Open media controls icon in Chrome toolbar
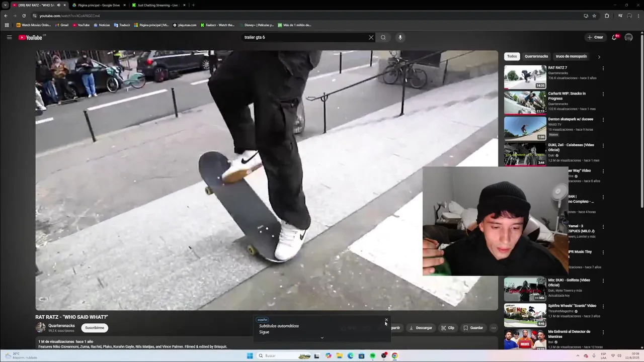644x362 pixels. coord(620,16)
